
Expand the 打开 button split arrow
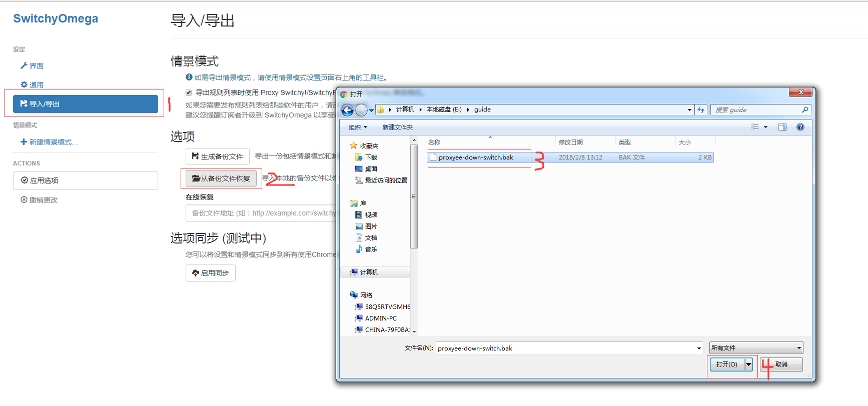[x=748, y=364]
